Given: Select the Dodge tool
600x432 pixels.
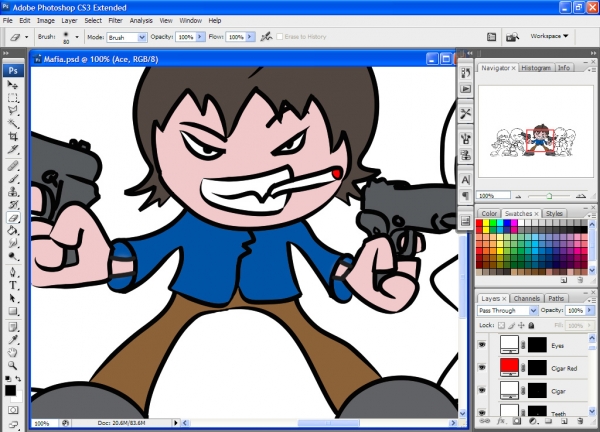Looking at the screenshot, I should (13, 256).
